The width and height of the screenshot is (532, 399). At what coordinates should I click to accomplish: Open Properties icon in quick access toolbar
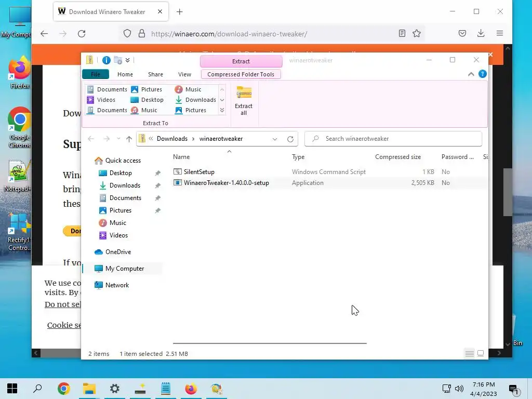(106, 60)
